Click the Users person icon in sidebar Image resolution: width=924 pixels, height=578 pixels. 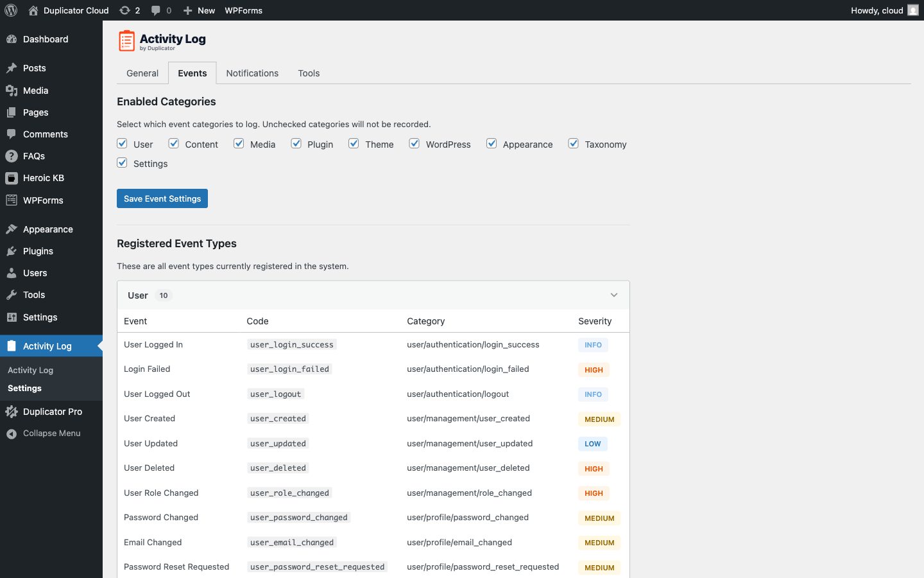pos(12,273)
